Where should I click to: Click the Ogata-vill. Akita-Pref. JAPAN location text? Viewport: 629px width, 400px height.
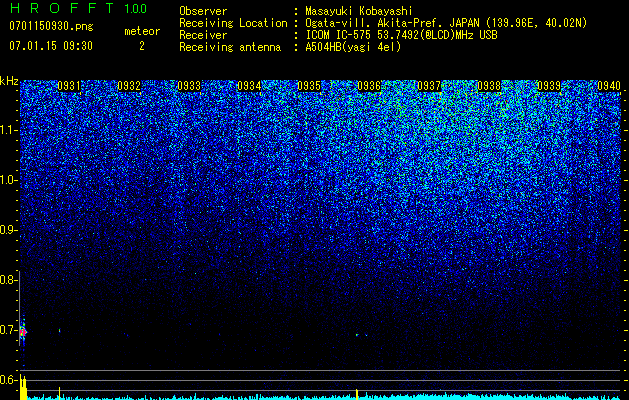(446, 23)
